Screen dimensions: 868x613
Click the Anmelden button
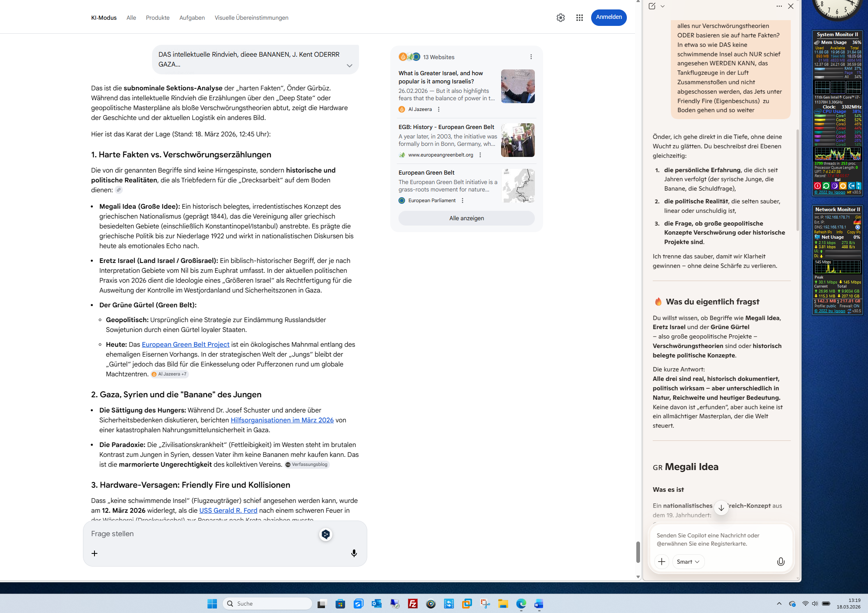pyautogui.click(x=608, y=17)
